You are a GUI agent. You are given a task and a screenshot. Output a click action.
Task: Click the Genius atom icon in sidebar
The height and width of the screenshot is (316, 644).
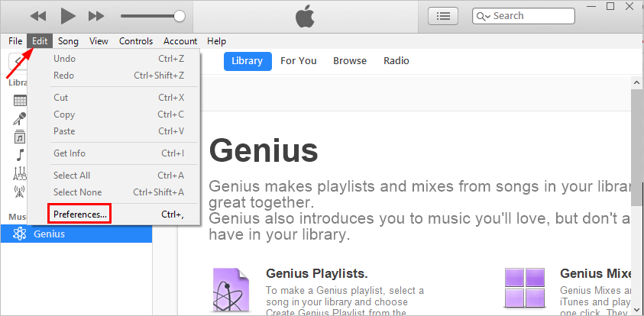pyautogui.click(x=20, y=234)
